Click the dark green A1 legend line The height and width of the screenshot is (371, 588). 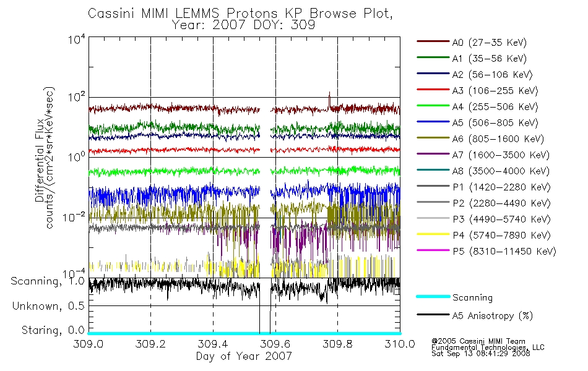click(433, 58)
